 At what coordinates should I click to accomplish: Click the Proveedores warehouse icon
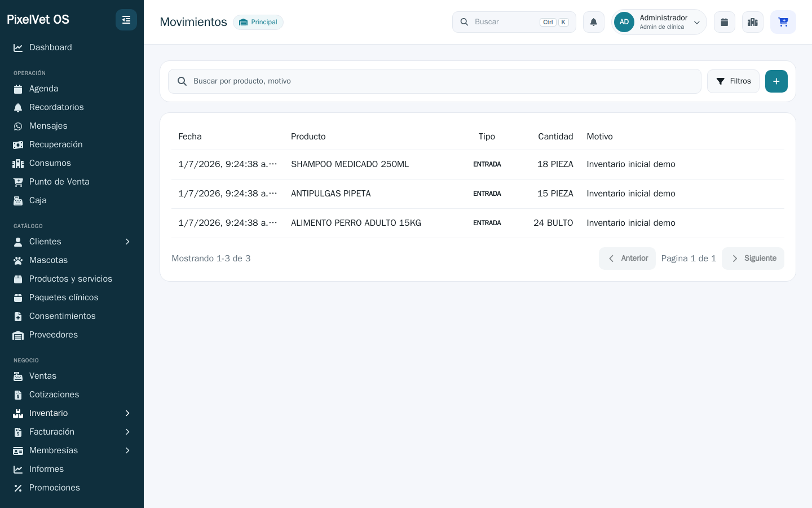(x=18, y=335)
